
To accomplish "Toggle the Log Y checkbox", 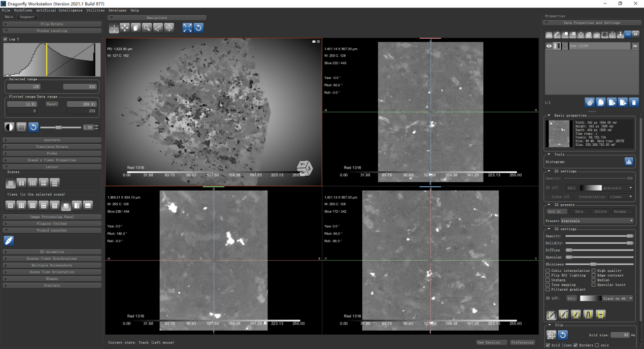I will point(6,39).
